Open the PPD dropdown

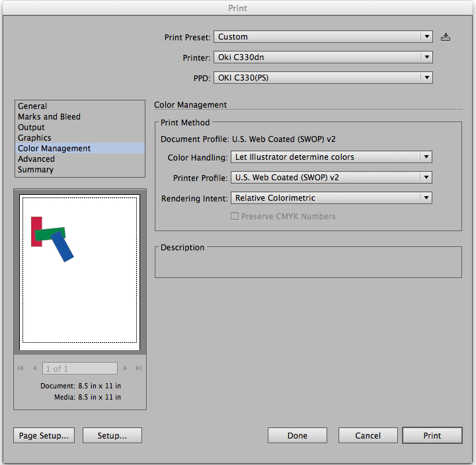[x=323, y=78]
